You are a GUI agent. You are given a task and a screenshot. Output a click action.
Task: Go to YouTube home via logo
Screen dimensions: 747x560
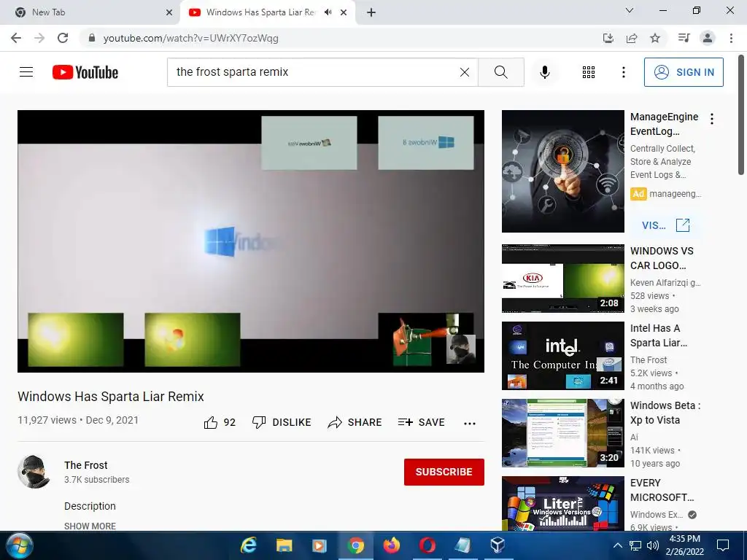point(85,72)
